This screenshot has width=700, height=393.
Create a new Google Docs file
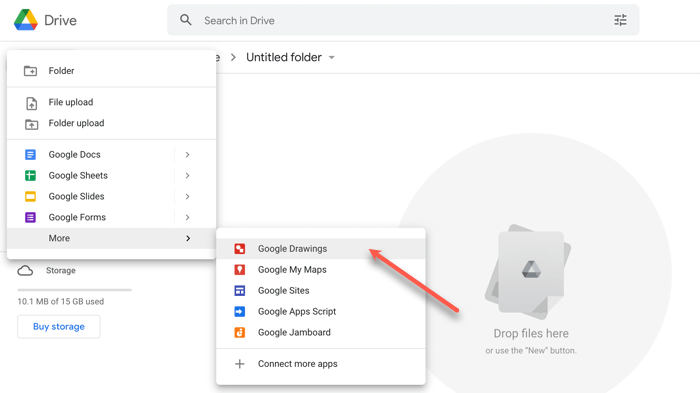point(112,155)
